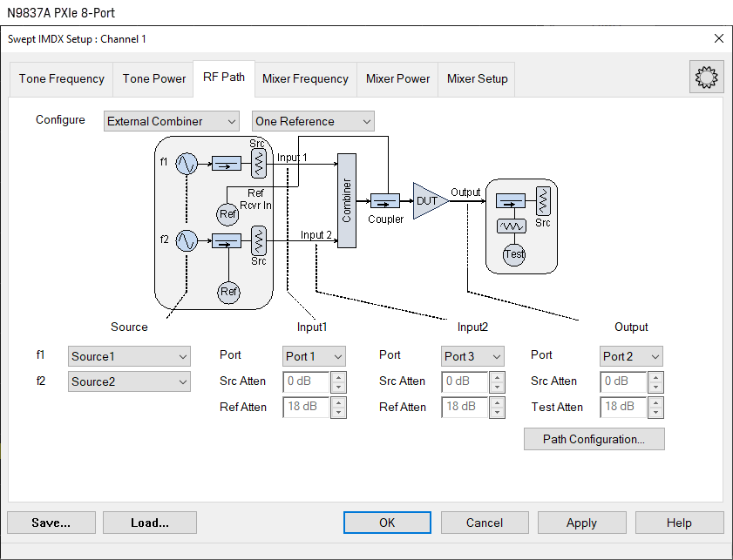Open the Mixer Setup tab

click(477, 78)
